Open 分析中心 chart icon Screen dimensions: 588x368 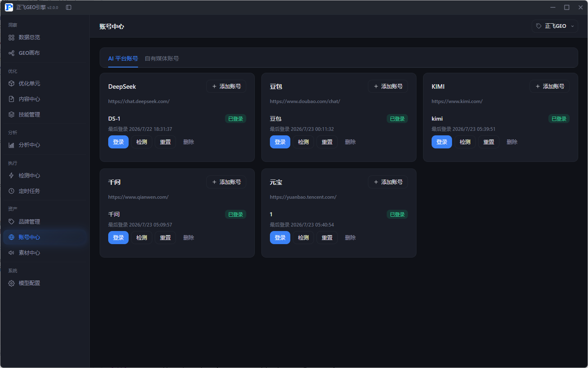click(x=11, y=145)
